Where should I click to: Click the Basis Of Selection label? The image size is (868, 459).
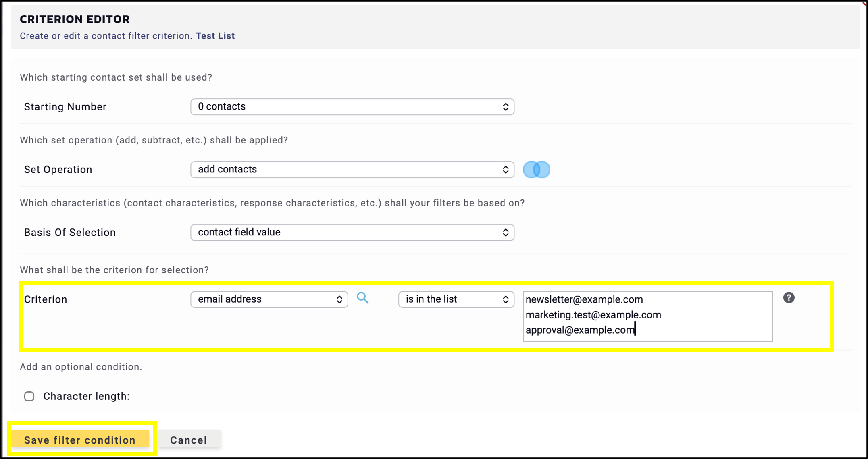[70, 233]
